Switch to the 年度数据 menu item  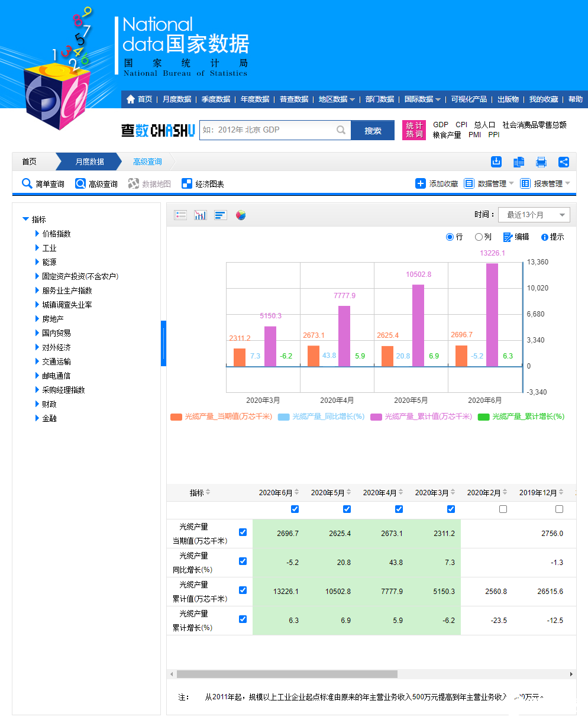click(254, 99)
